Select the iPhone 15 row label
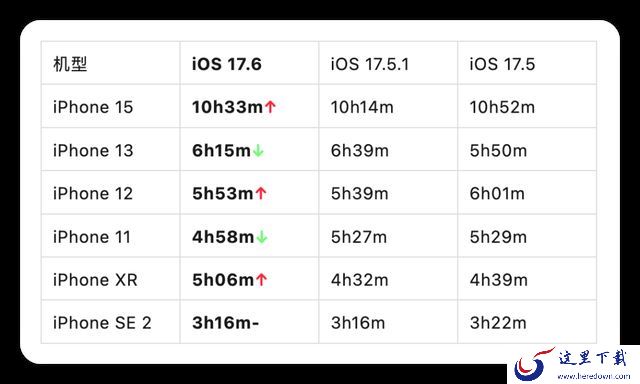This screenshot has width=640, height=384. (x=93, y=107)
